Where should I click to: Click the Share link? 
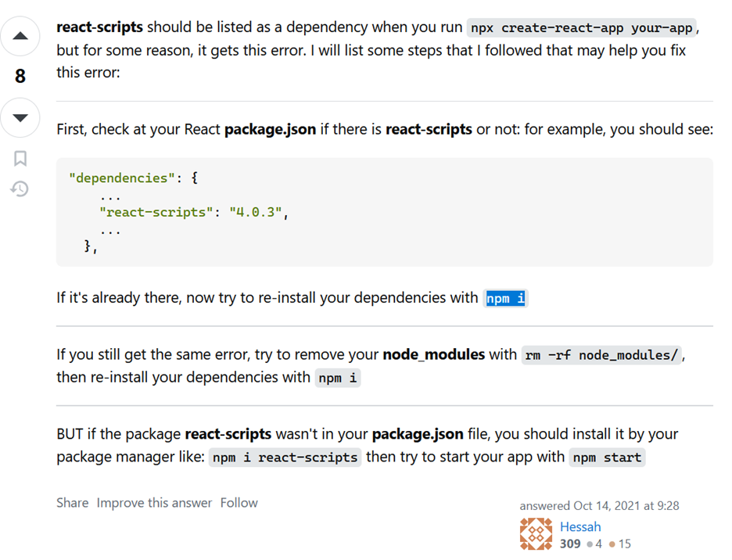tap(73, 503)
